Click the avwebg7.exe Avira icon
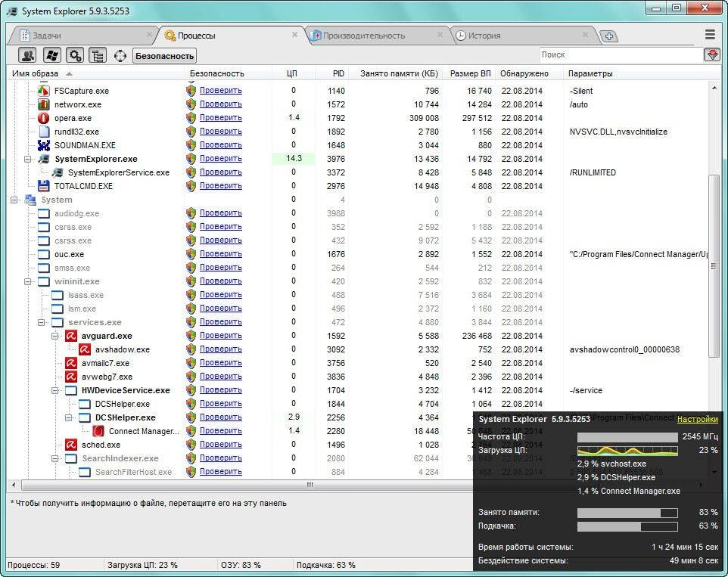 pyautogui.click(x=71, y=377)
